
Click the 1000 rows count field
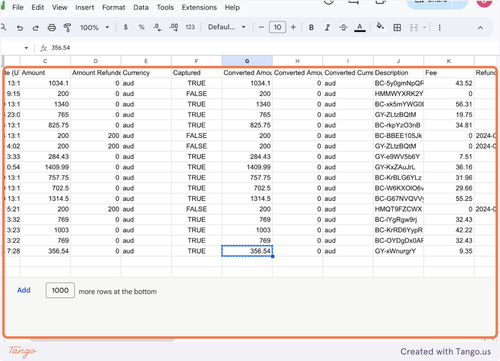tap(60, 290)
